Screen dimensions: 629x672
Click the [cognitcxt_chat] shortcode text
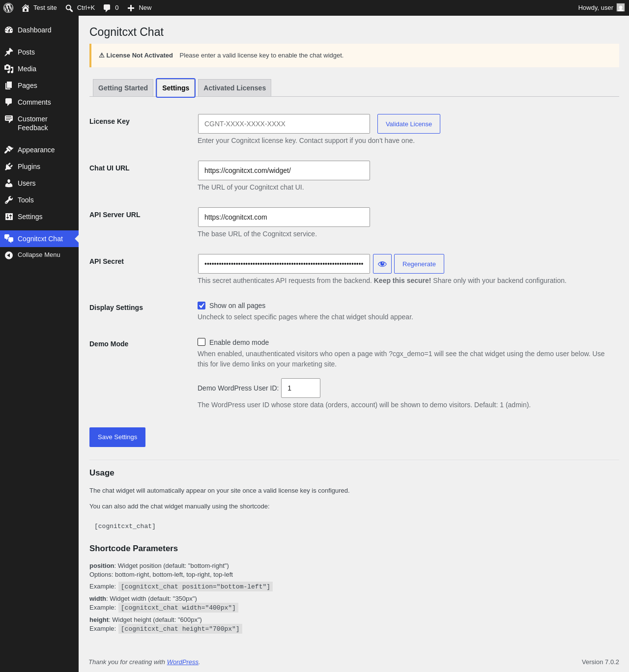pyautogui.click(x=125, y=526)
